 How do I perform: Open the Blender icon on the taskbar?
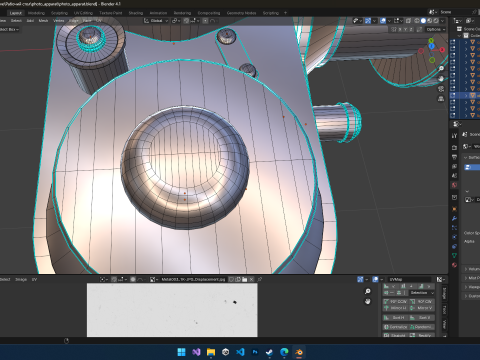tap(299, 352)
